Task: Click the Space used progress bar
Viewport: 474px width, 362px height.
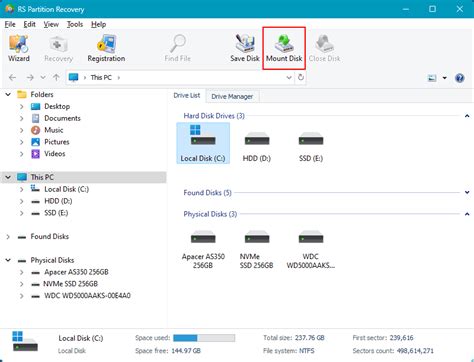Action: point(204,338)
